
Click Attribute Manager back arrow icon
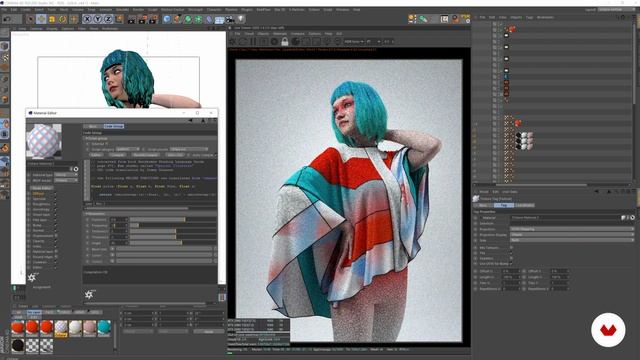pyautogui.click(x=597, y=191)
